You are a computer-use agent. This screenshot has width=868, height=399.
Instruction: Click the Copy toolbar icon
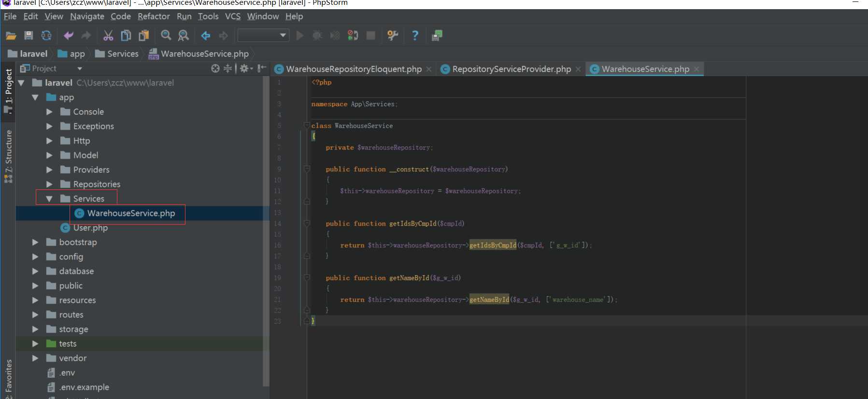(x=126, y=35)
